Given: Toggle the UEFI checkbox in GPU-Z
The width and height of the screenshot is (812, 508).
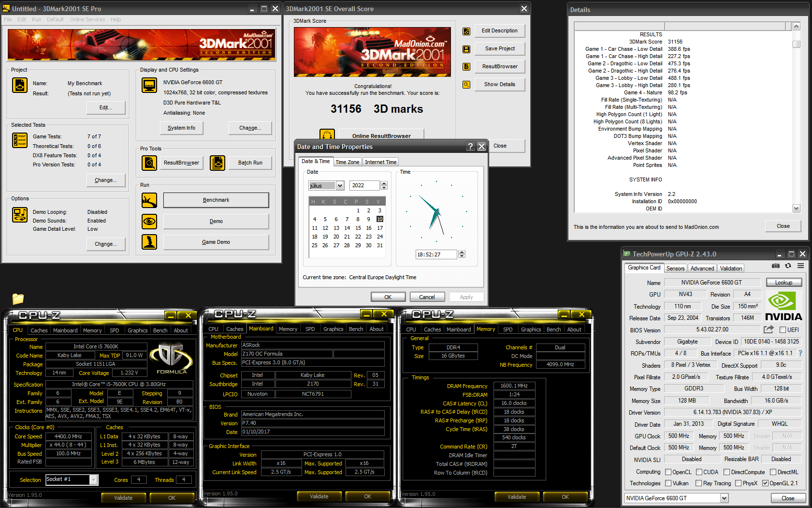Looking at the screenshot, I should [783, 330].
